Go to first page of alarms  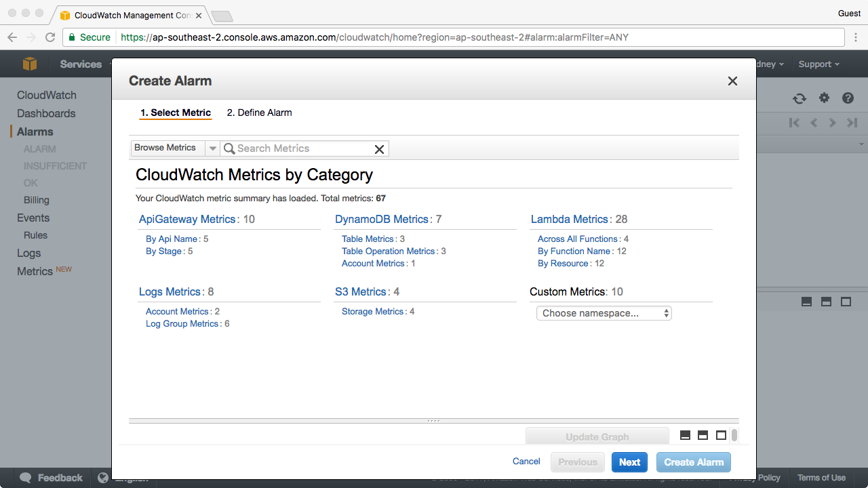pos(794,123)
